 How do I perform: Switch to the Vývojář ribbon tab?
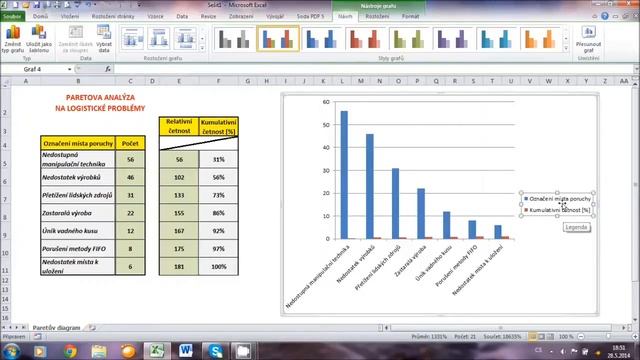[x=275, y=16]
